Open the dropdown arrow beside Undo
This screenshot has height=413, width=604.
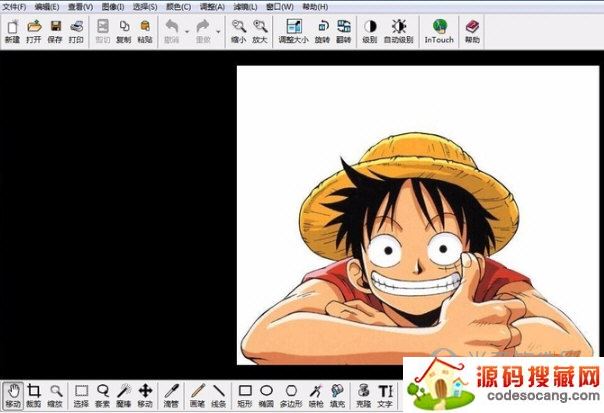(x=187, y=32)
